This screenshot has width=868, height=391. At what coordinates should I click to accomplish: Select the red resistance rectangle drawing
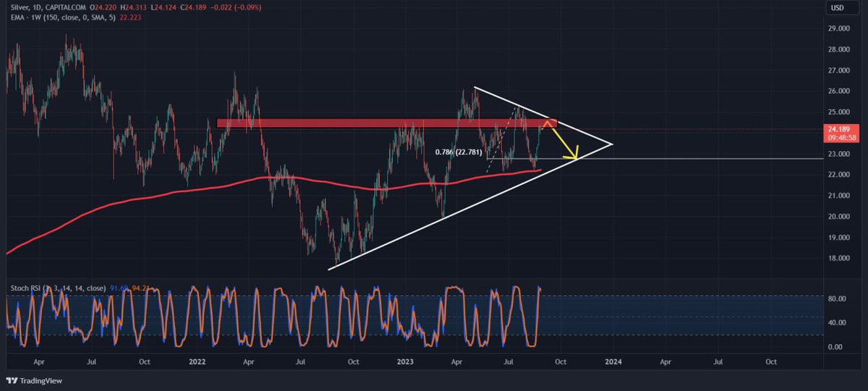(x=386, y=123)
